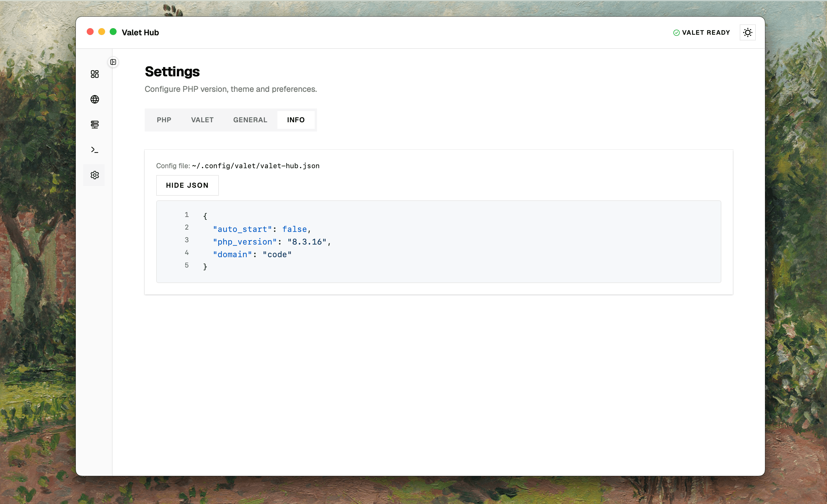
Task: Open the dashboard grid icon in sidebar
Action: pos(95,74)
